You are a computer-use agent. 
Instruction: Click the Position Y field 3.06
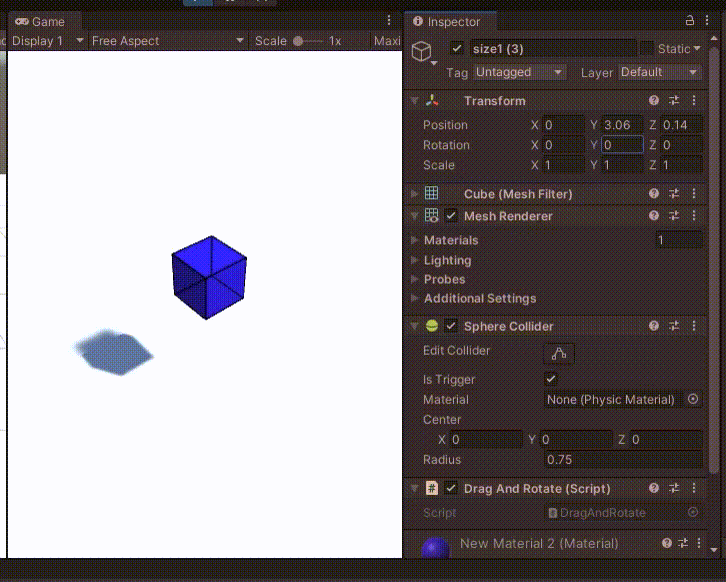coord(622,125)
